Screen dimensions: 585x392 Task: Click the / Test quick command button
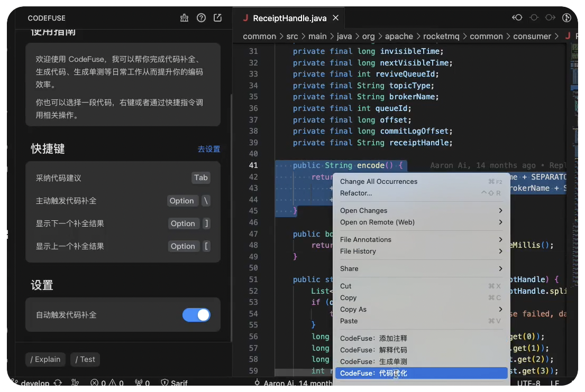[x=85, y=359]
